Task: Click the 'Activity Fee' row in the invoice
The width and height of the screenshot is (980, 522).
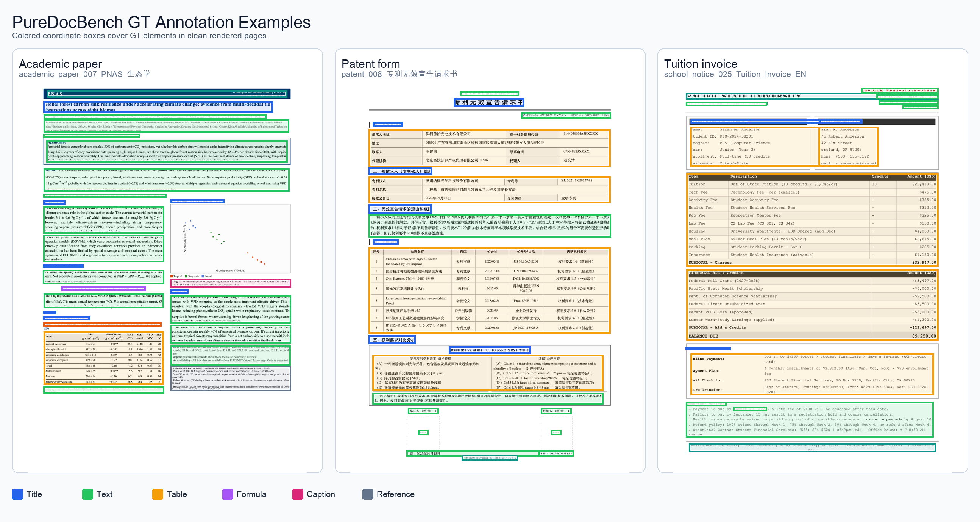Action: 812,200
